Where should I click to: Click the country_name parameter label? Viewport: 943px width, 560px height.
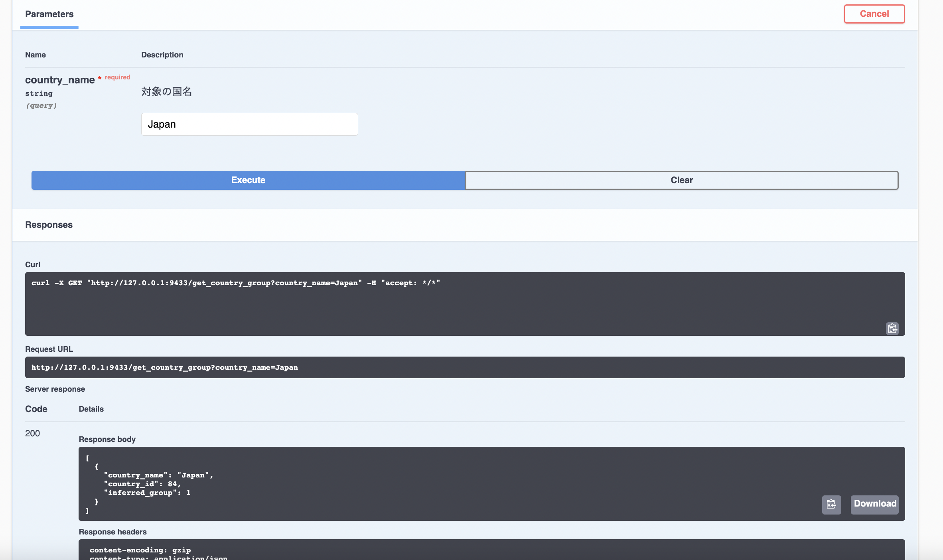click(x=60, y=80)
